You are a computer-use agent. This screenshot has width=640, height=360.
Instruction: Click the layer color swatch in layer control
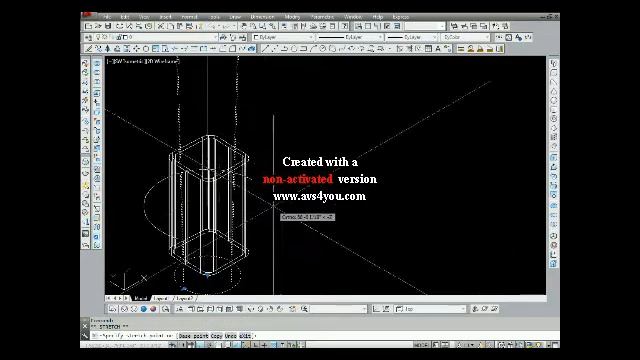click(125, 37)
